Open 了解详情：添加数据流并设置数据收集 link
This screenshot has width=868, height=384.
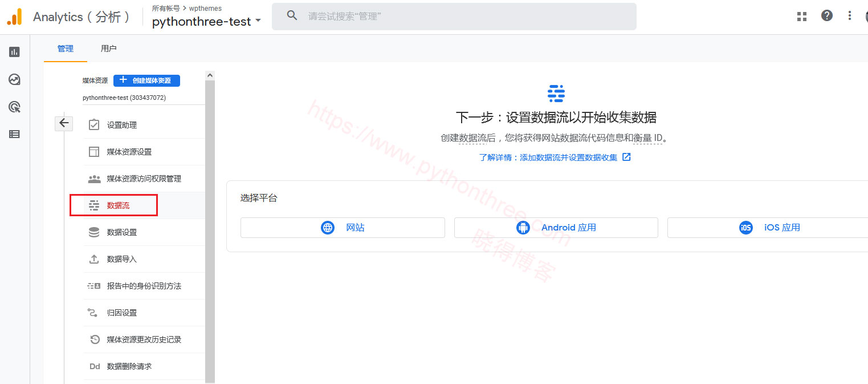(x=548, y=157)
